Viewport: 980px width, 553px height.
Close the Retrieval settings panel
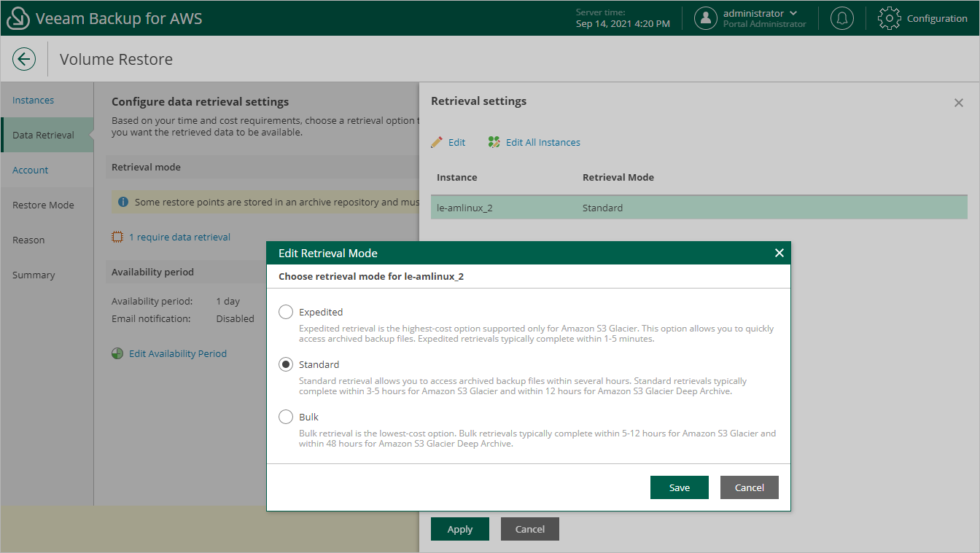coord(959,103)
